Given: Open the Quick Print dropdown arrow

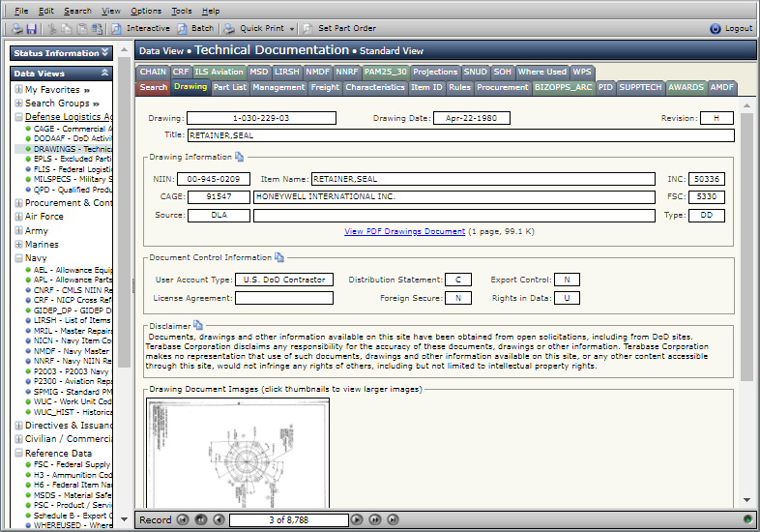Looking at the screenshot, I should tap(292, 29).
